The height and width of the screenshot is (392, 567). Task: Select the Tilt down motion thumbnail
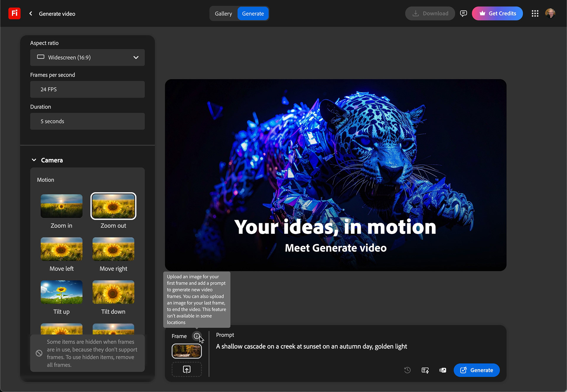pyautogui.click(x=113, y=292)
